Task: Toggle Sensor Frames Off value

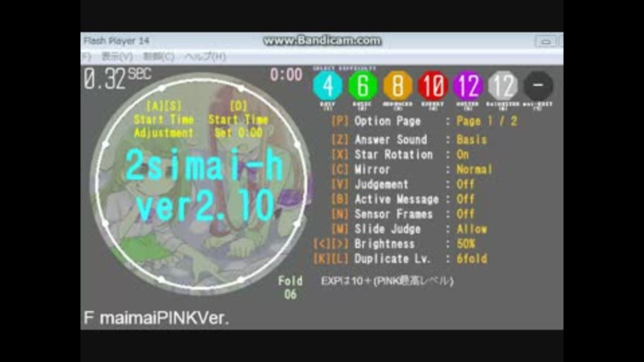Action: (x=466, y=214)
